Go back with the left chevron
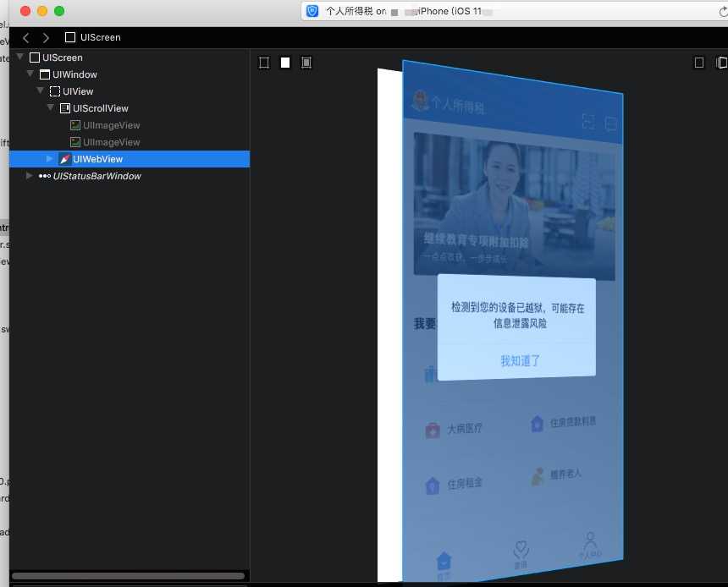The width and height of the screenshot is (728, 587). 26,37
